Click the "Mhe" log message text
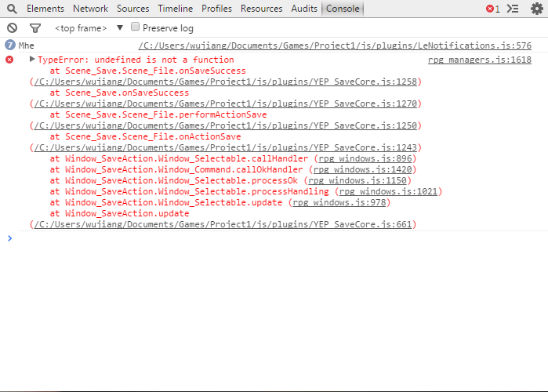Viewport: 548px width, 392px height. click(x=26, y=45)
